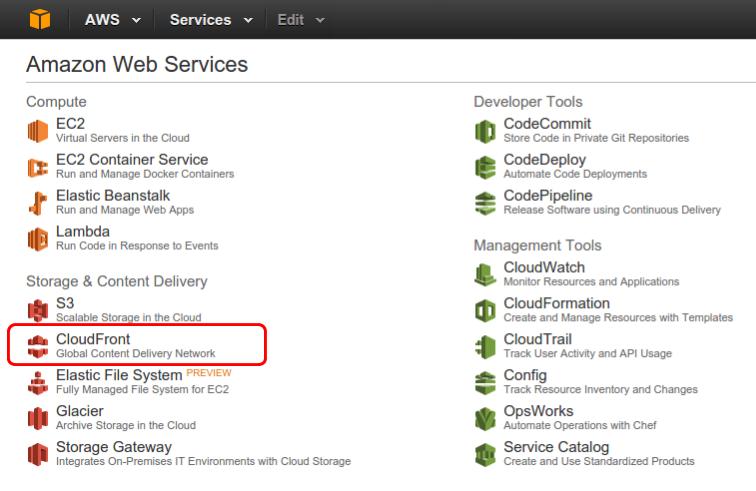
Task: Select the CloudTrail service link
Action: click(538, 339)
